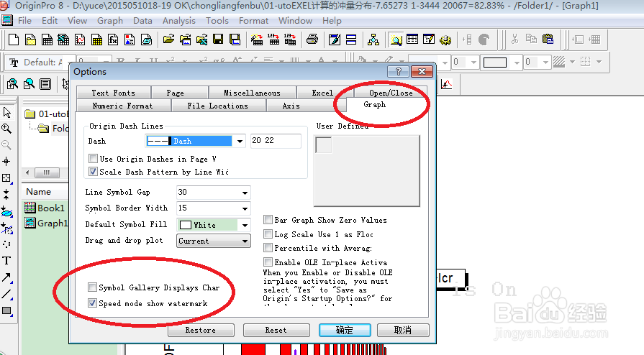The height and width of the screenshot is (355, 644).
Task: Click the Save Template toolbar icon
Action: click(x=235, y=40)
